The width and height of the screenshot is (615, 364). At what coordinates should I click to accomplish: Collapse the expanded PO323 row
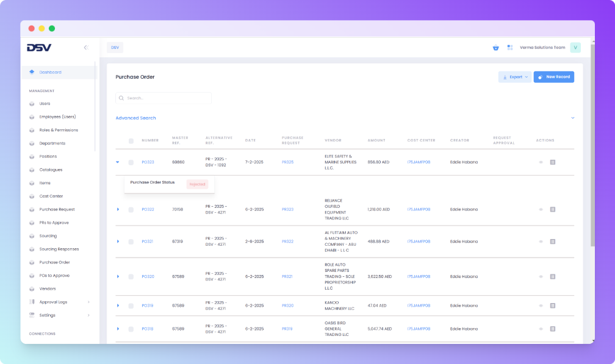click(x=118, y=162)
